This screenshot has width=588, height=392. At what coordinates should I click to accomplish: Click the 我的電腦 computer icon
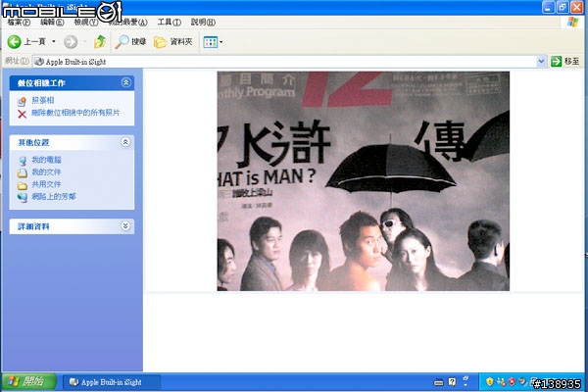[23, 161]
